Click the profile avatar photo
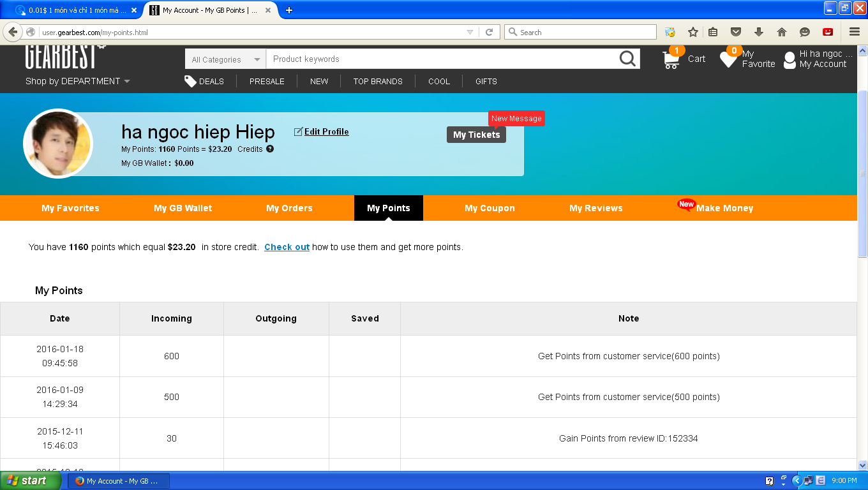The width and height of the screenshot is (868, 490). pyautogui.click(x=58, y=144)
